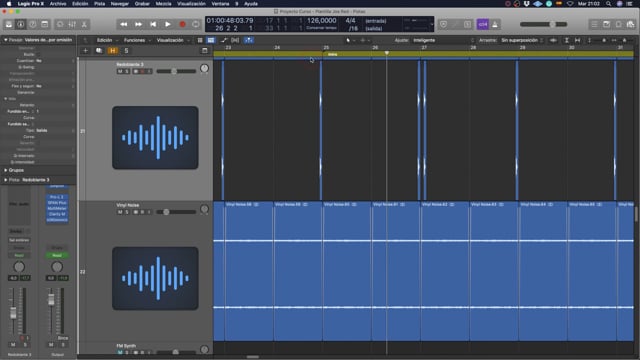The image size is (640, 360).
Task: Open the Visualización dropdown in tracks area
Action: pos(173,40)
